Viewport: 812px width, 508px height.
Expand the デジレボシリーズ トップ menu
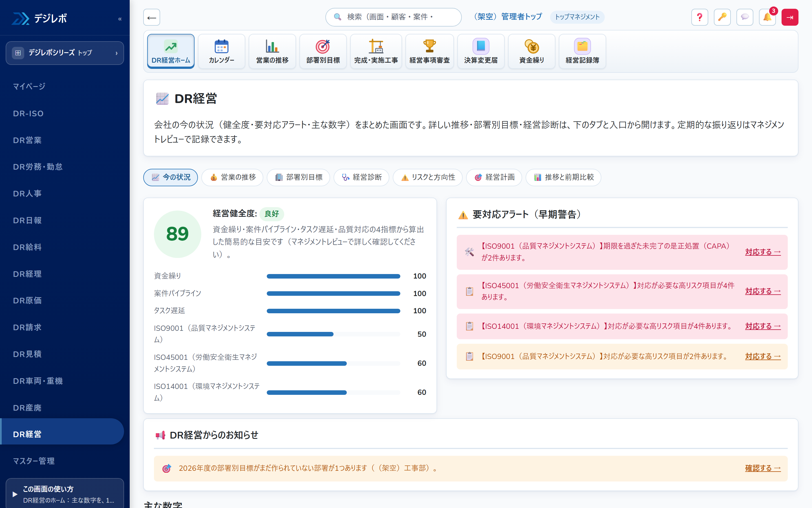65,53
